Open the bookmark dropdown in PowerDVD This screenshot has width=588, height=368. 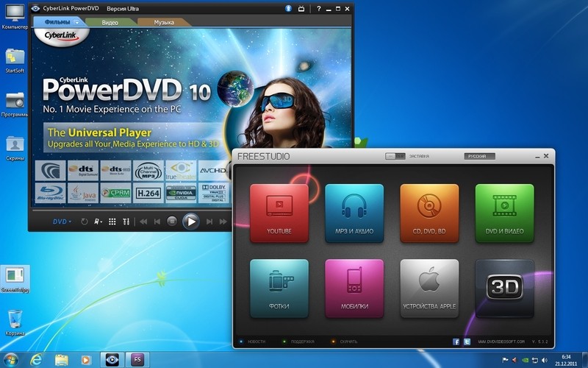(x=98, y=222)
